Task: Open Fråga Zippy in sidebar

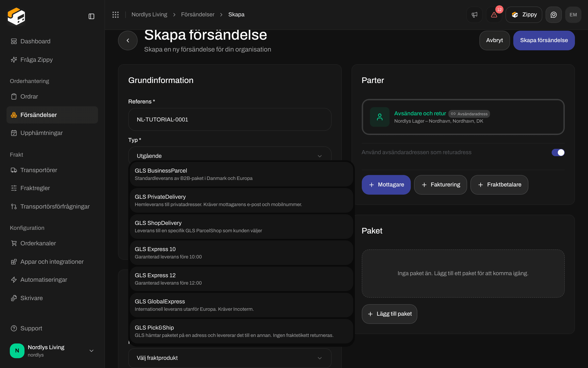Action: click(x=52, y=60)
